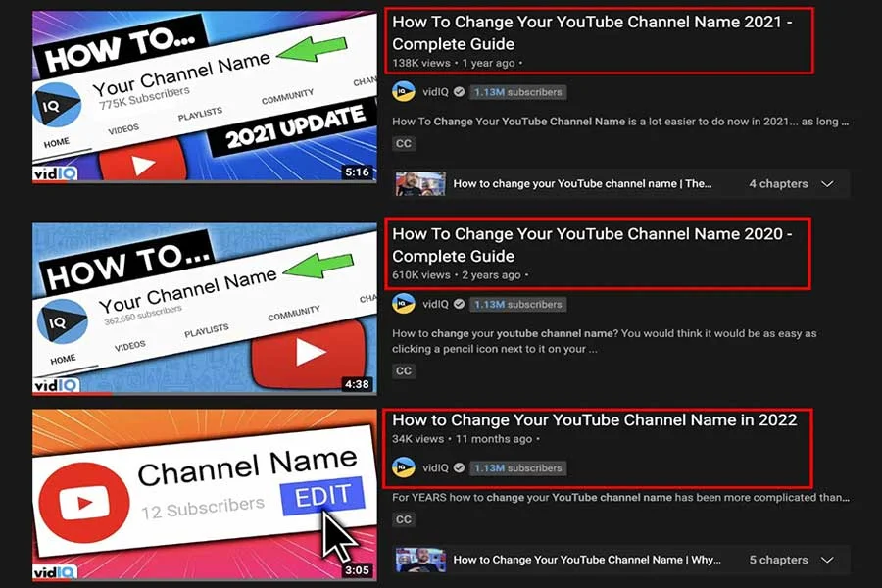Click vidIQ channel avatar under the 2020 video
Screen dimensions: 882x588
tap(404, 304)
